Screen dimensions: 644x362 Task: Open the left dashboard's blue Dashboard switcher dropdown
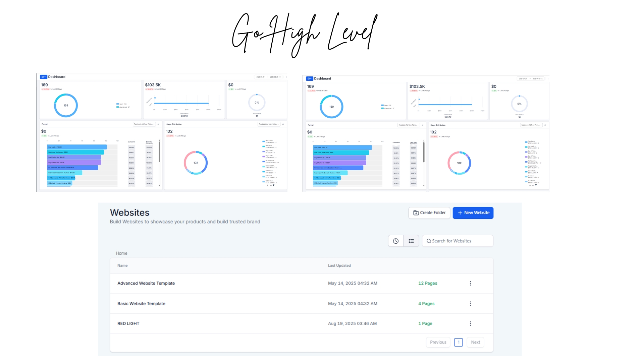click(43, 77)
